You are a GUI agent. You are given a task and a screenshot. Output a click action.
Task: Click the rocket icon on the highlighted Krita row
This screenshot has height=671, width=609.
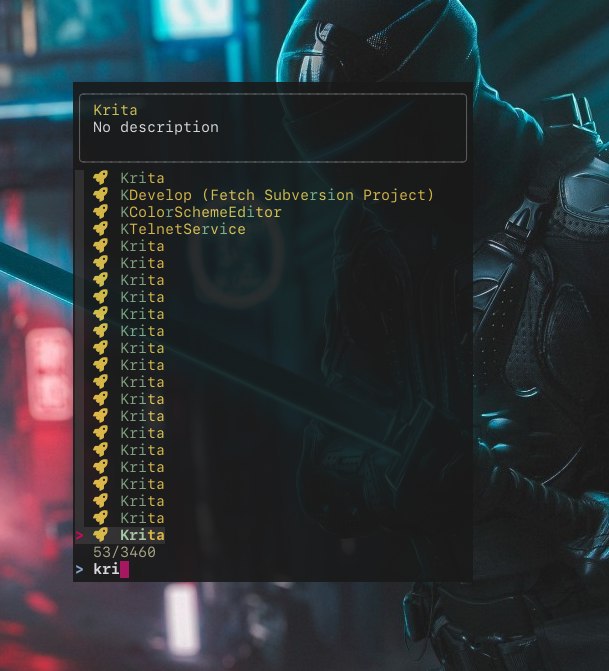click(101, 535)
